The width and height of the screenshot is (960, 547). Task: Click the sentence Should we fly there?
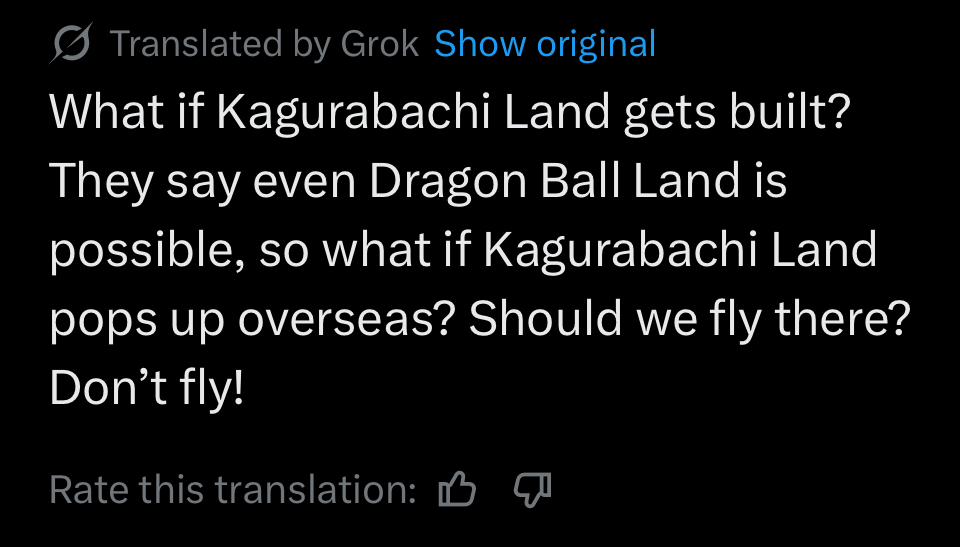690,320
